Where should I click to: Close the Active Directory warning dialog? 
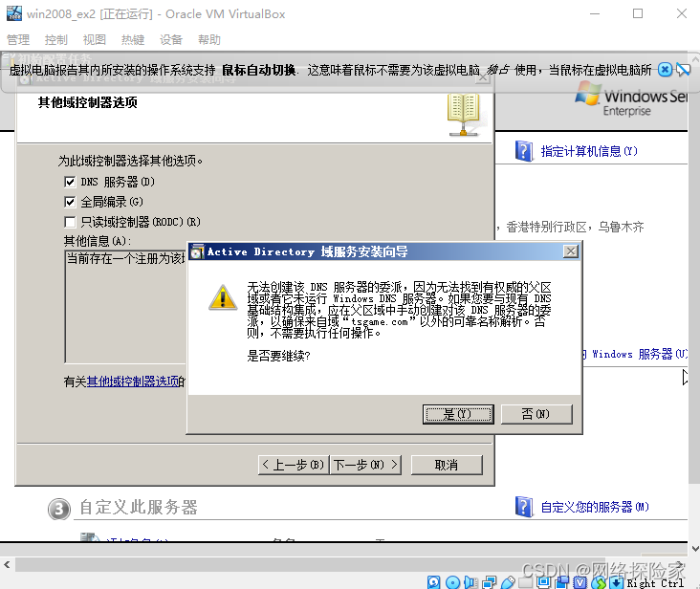[571, 251]
